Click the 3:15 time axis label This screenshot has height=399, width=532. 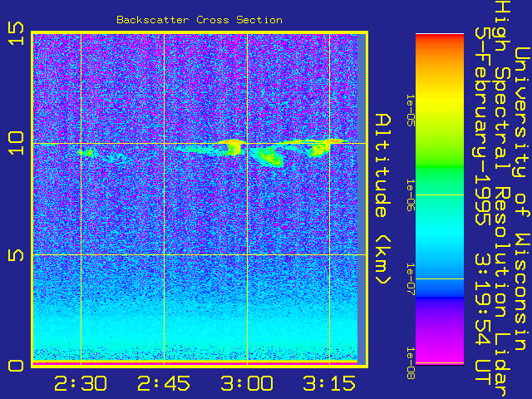click(x=329, y=384)
